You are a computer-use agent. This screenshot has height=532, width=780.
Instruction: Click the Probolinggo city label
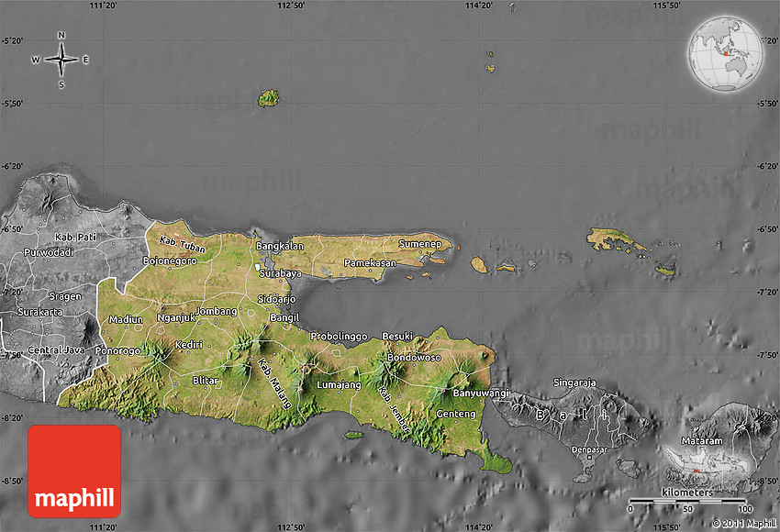coord(339,336)
